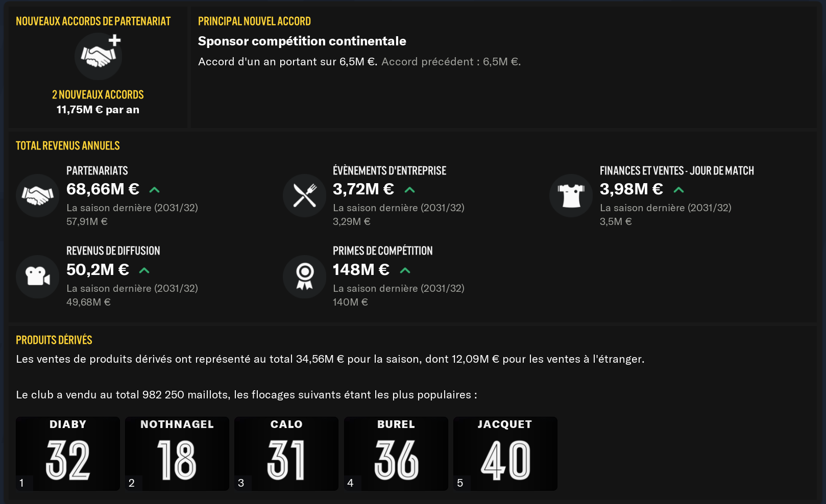Select the Burel number 36 shirt
Image resolution: width=826 pixels, height=504 pixels.
pos(396,453)
